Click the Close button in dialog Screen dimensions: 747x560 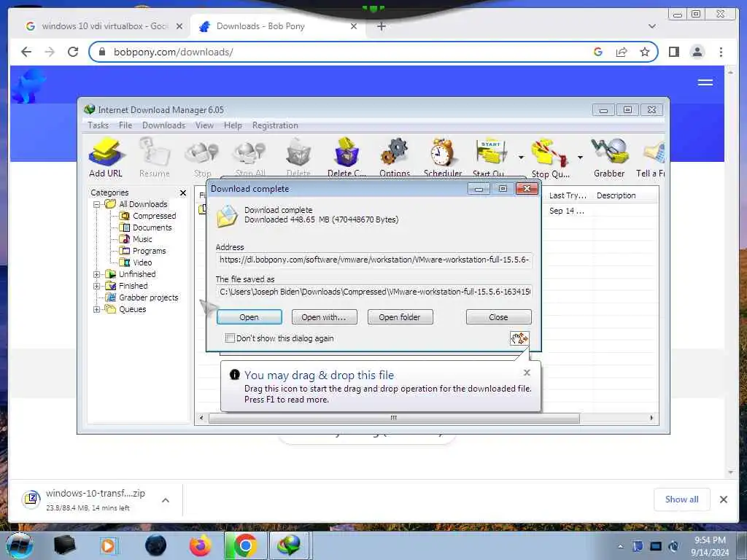pos(498,317)
